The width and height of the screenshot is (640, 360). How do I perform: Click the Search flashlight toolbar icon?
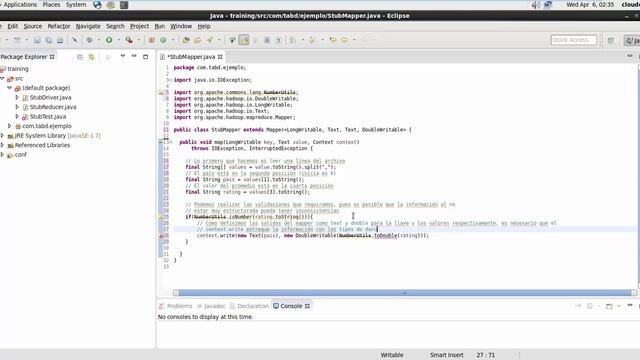click(209, 40)
